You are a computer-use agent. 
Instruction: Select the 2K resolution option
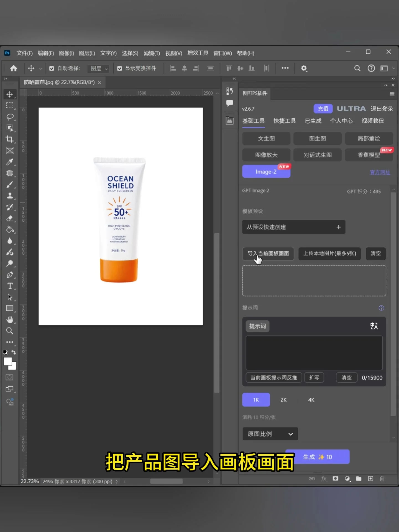283,400
